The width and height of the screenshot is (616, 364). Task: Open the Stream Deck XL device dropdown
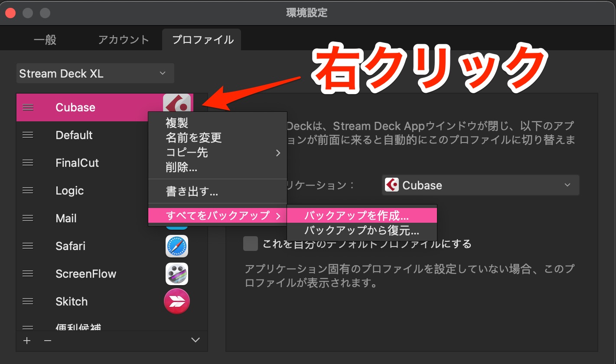95,73
